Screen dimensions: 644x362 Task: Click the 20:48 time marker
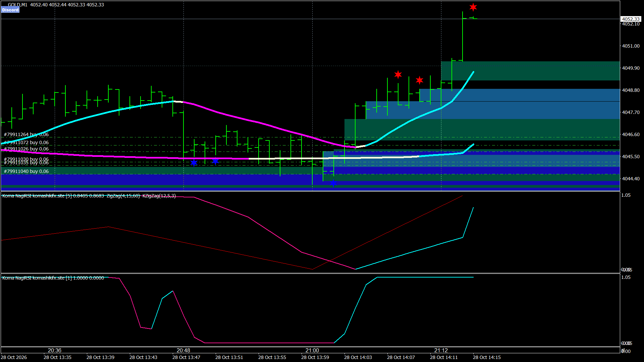coord(183,350)
